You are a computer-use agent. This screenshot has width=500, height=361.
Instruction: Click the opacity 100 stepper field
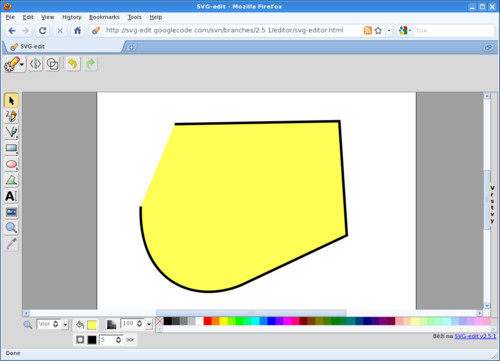point(132,324)
